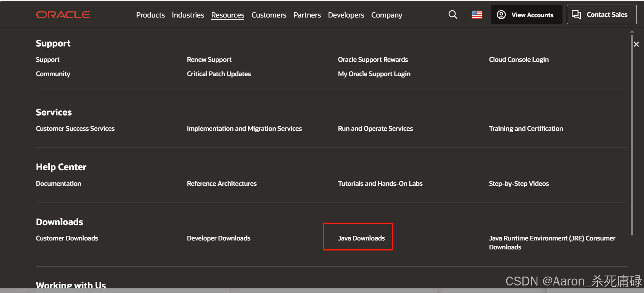The width and height of the screenshot is (644, 293).
Task: Open Java Runtime Environment Consumer Downloads
Action: point(552,243)
